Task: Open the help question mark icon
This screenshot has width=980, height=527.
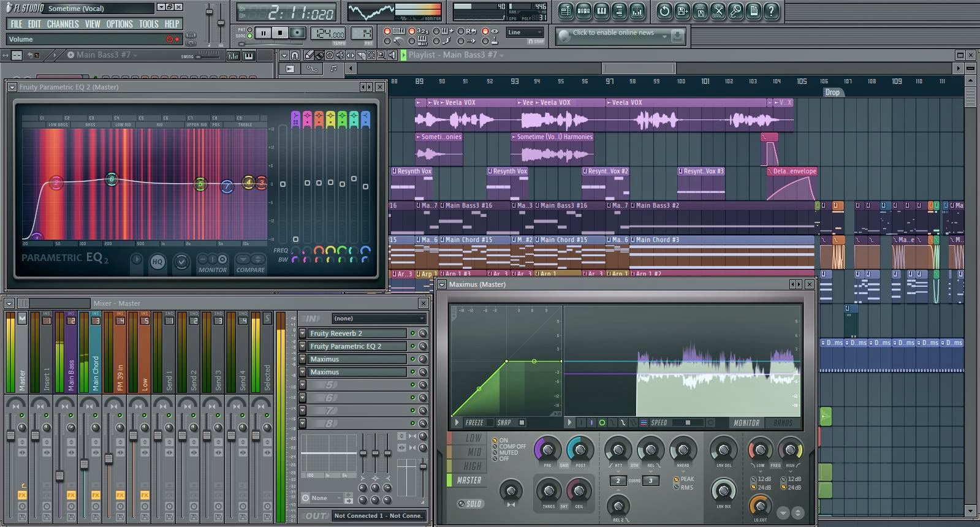Action: (x=771, y=10)
